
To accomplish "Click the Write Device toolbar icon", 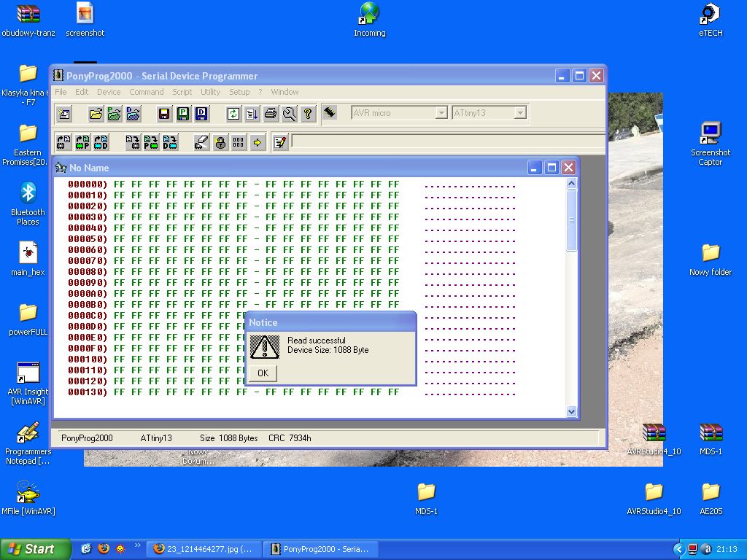I will point(133,142).
